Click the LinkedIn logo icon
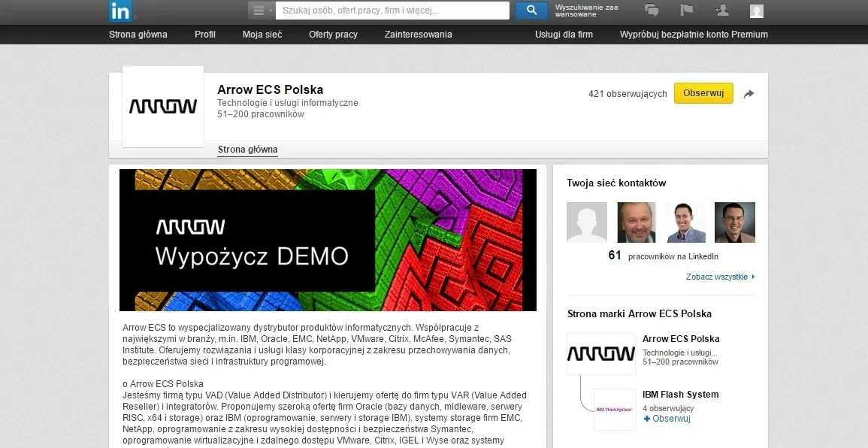The image size is (868, 448). (121, 11)
